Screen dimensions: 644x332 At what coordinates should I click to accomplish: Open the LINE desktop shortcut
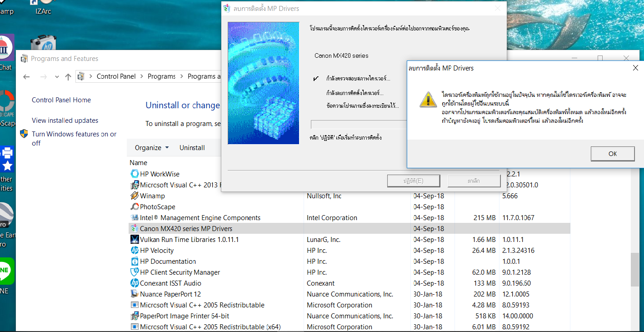(x=6, y=275)
